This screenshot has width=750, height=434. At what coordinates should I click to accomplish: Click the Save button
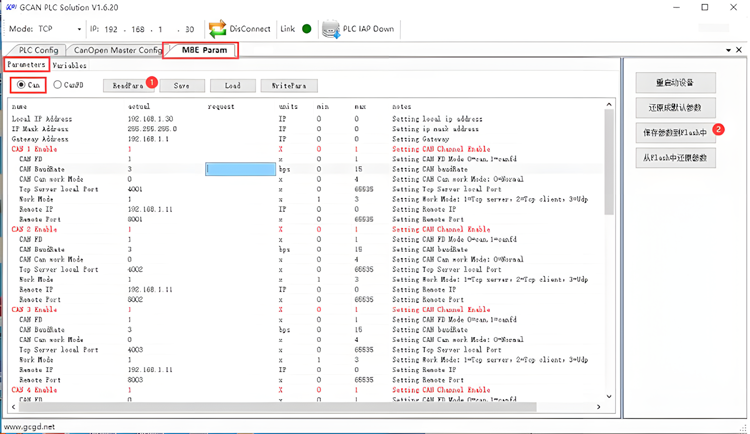[x=181, y=86]
